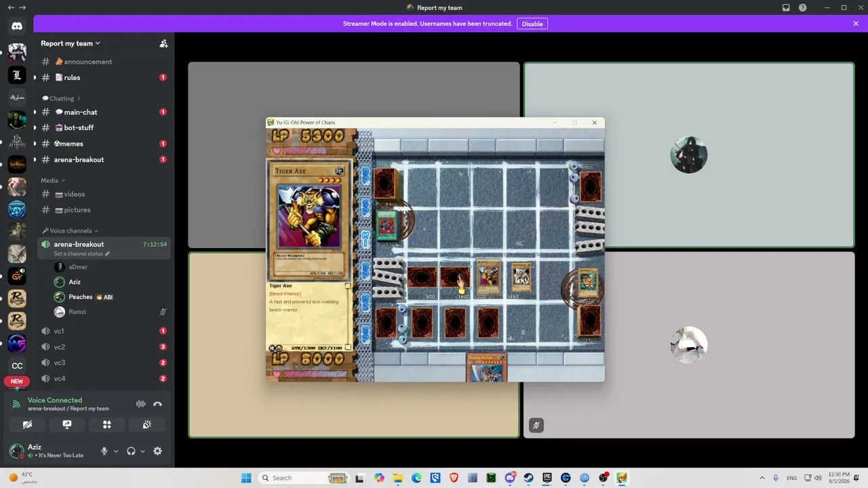
Task: Open the Steam taskbar icon
Action: (x=529, y=478)
